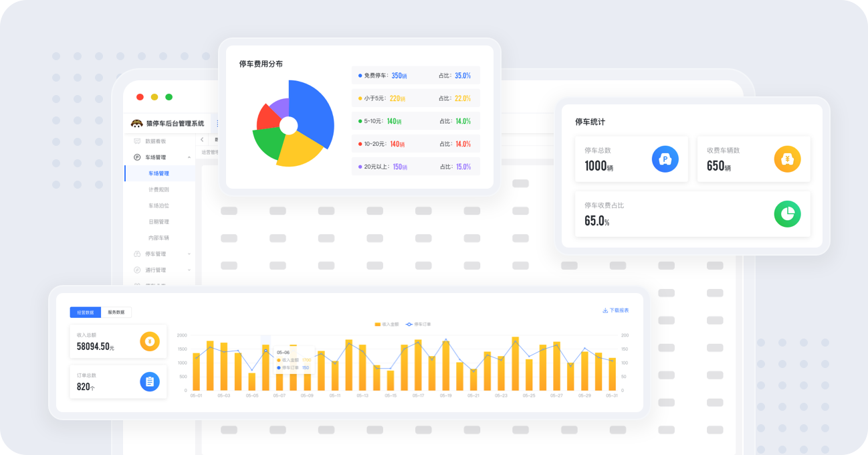868x455 pixels.
Task: Collapse the 车场管理 sidebar menu group
Action: [189, 157]
